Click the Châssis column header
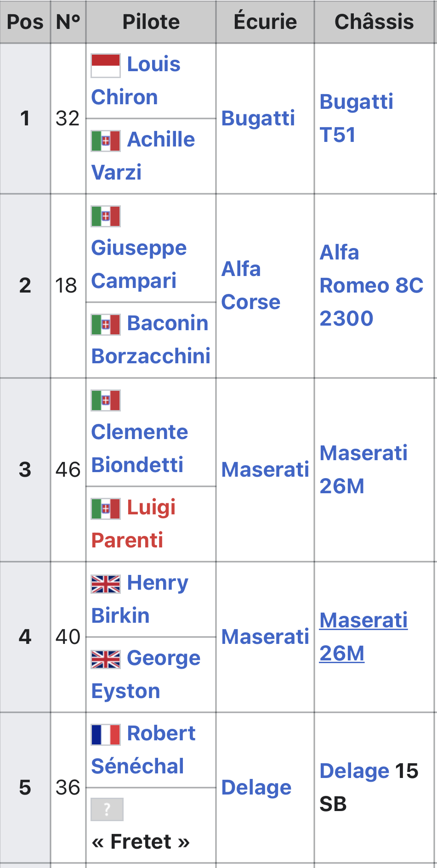 [374, 22]
